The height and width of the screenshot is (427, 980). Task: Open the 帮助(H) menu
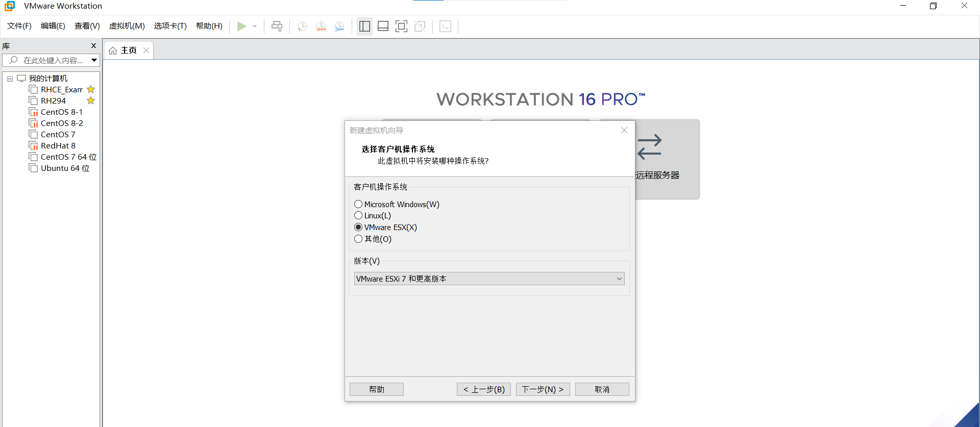click(209, 26)
